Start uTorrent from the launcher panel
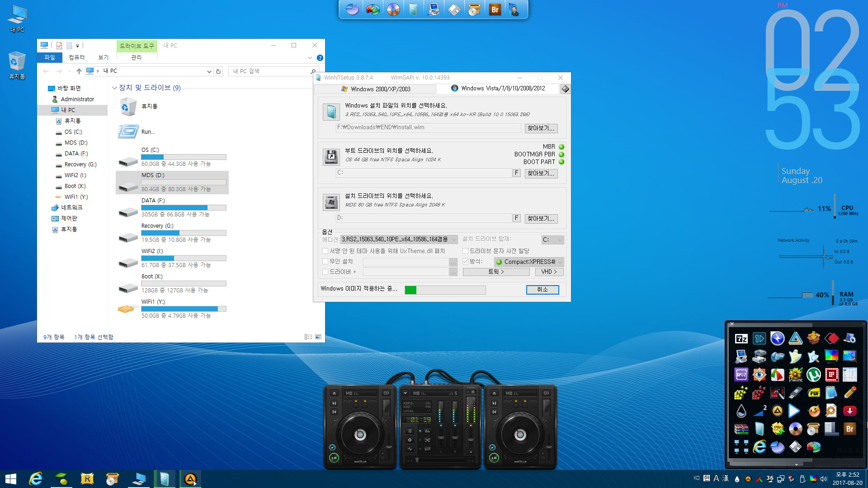868x488 pixels. click(x=813, y=375)
